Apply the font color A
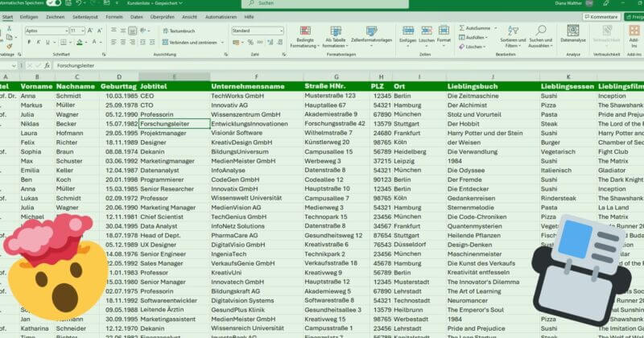This screenshot has height=338, width=644. click(94, 43)
